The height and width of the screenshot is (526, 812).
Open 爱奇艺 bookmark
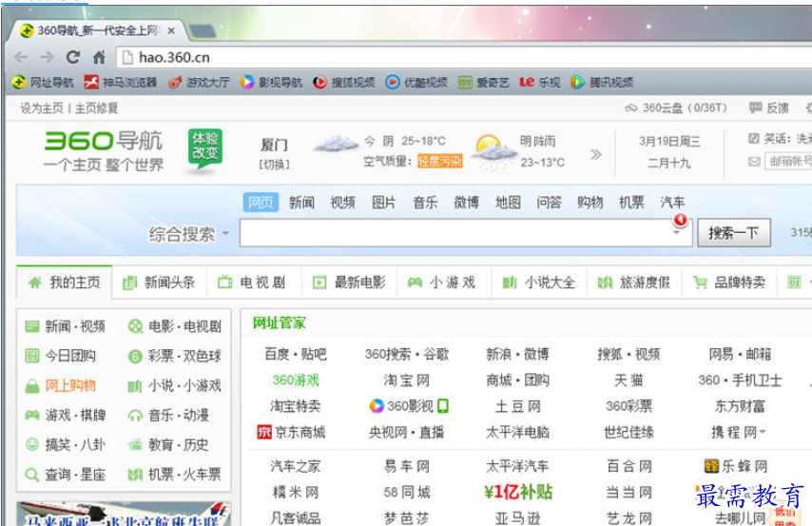coord(484,82)
